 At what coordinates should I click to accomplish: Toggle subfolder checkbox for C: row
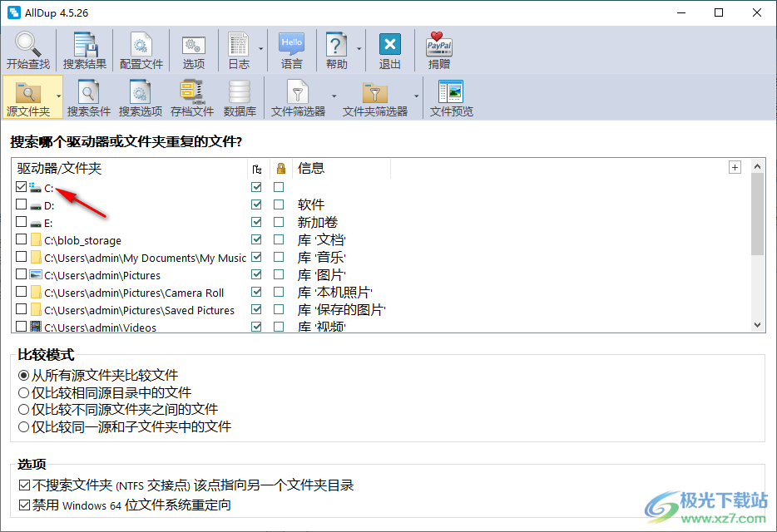pyautogui.click(x=256, y=187)
